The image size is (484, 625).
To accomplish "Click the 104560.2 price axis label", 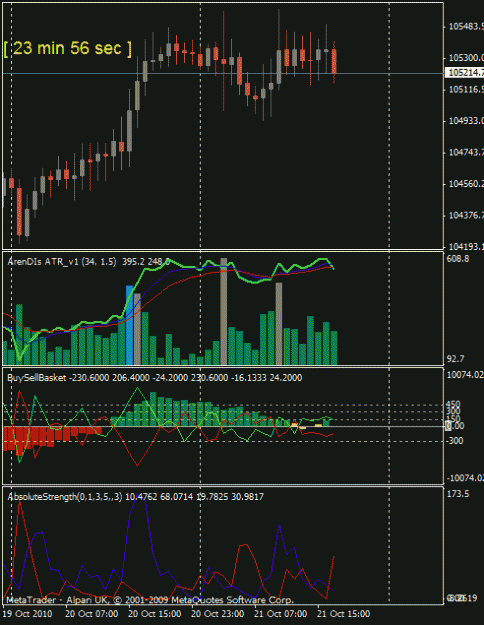I will pyautogui.click(x=466, y=184).
